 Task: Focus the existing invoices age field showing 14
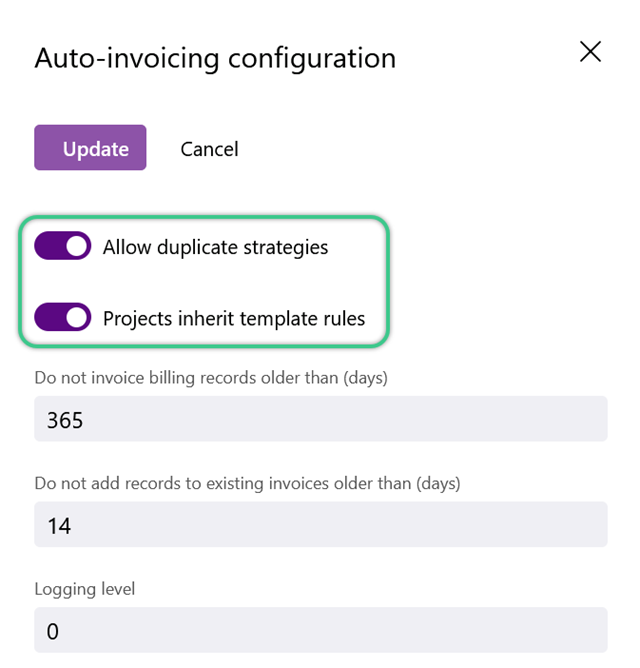pyautogui.click(x=321, y=524)
